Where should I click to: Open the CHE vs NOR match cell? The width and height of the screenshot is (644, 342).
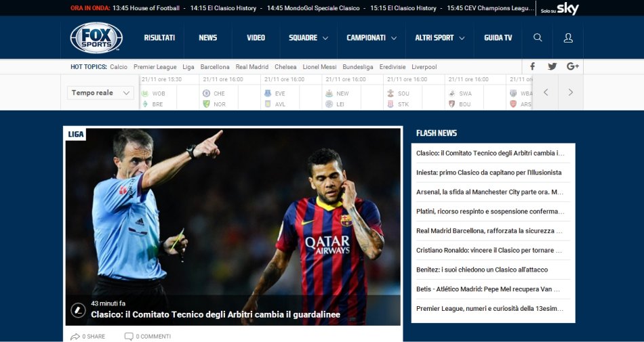click(230, 92)
